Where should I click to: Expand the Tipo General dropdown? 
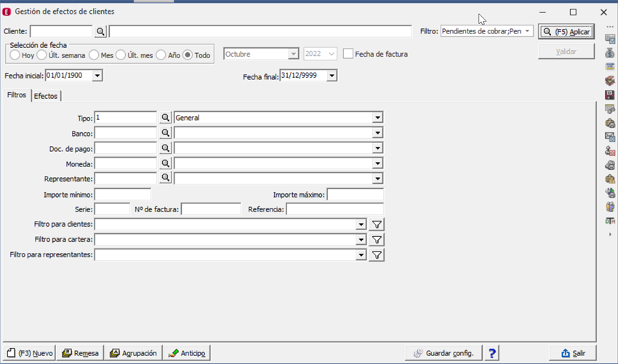coord(377,118)
